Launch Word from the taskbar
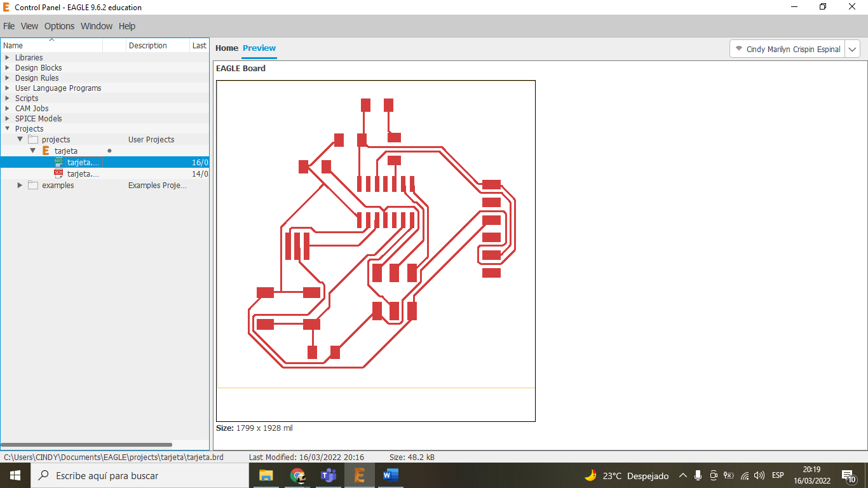868x488 pixels. (390, 475)
